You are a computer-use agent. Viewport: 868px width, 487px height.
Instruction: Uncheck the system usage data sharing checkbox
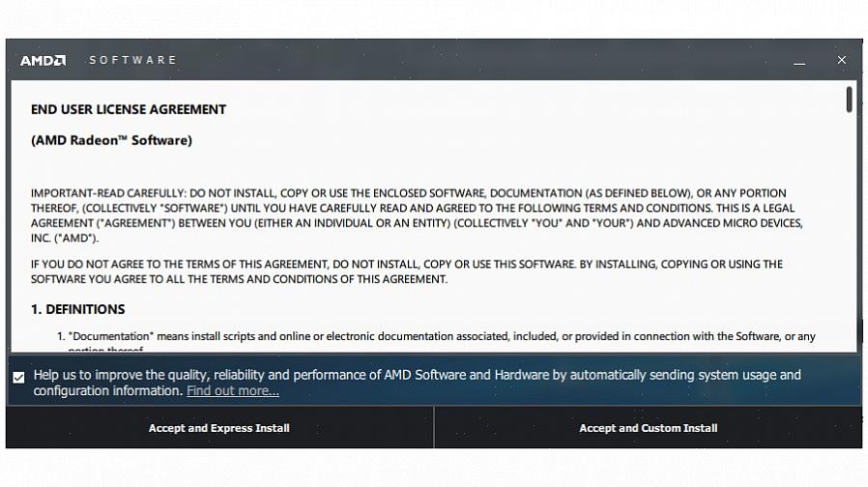(x=18, y=377)
